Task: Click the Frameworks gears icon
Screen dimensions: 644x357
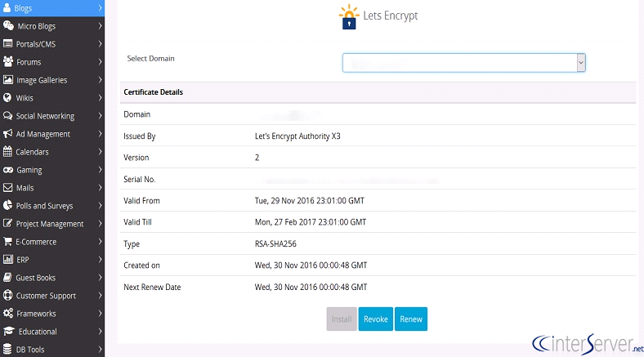Action: [8, 313]
